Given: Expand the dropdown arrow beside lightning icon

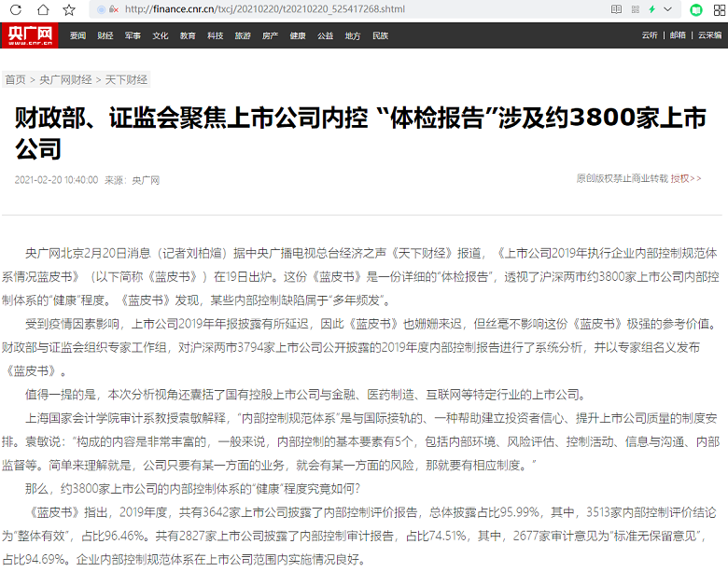Looking at the screenshot, I should (668, 9).
